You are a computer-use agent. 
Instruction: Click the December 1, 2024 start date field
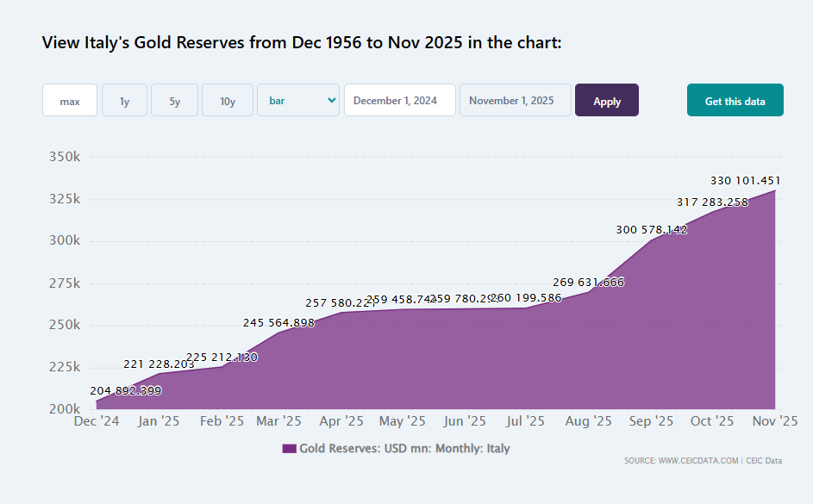click(399, 100)
